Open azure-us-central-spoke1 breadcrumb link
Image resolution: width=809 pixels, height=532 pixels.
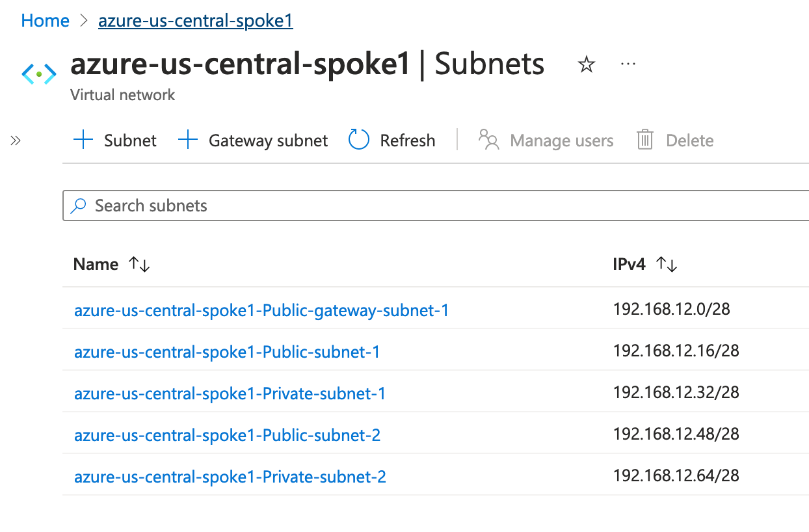(x=195, y=21)
